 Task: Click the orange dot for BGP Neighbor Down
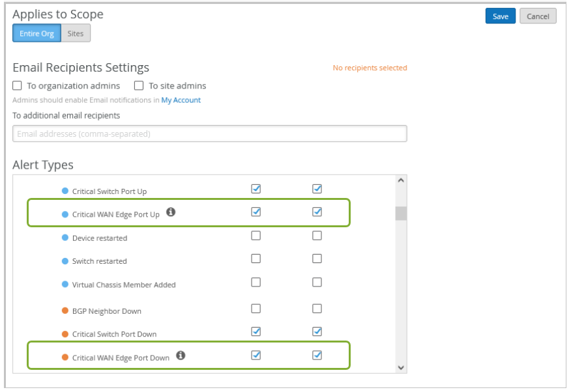pyautogui.click(x=65, y=311)
